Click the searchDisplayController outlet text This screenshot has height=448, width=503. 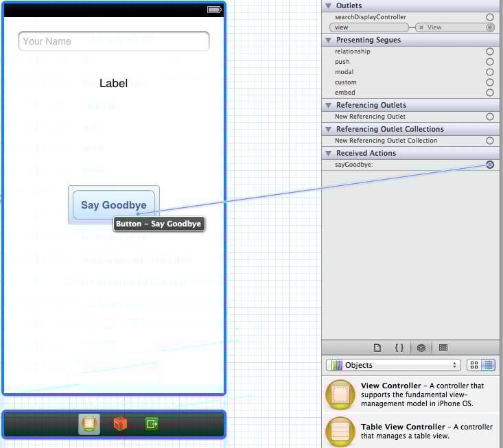coord(371,17)
